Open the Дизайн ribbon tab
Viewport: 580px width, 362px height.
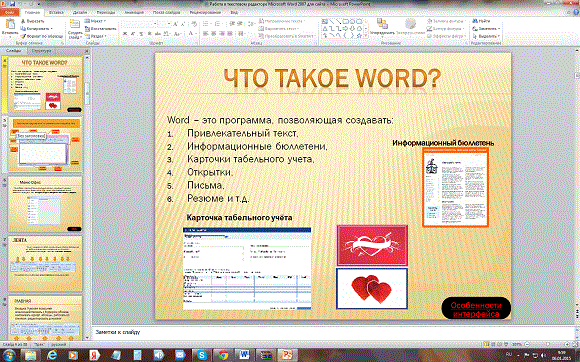(x=80, y=12)
